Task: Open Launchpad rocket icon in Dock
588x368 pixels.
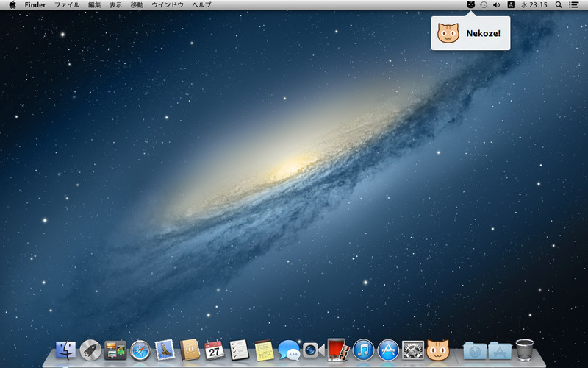Action: (x=90, y=350)
